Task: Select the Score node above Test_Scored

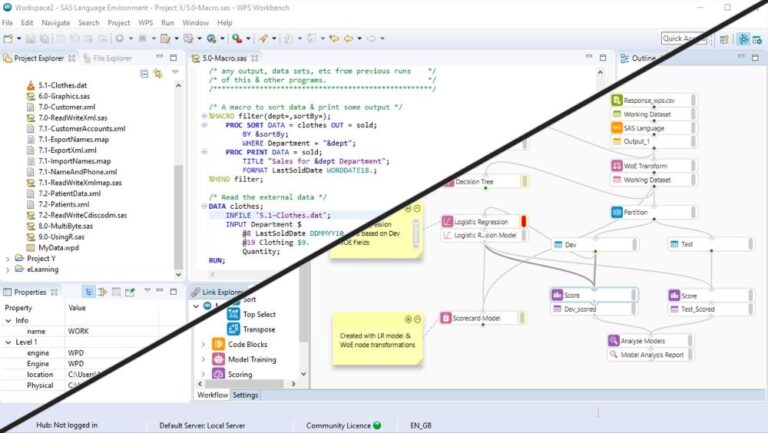Action: (711, 296)
